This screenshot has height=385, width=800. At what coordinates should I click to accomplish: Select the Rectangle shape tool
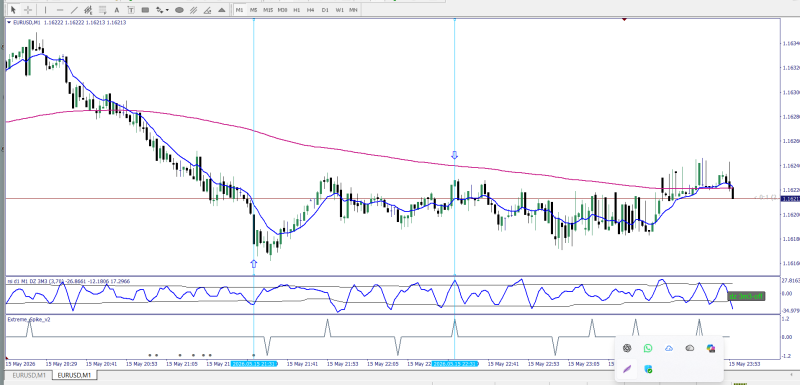[145, 10]
